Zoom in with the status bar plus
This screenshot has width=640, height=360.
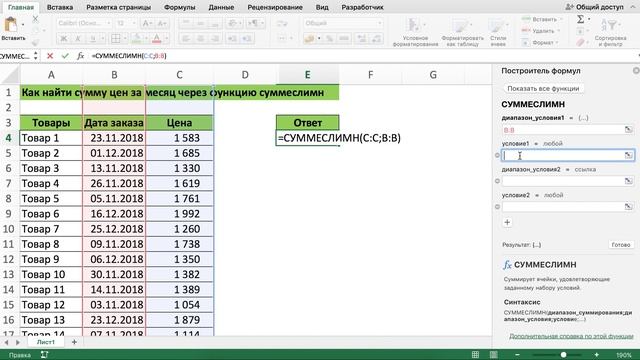[596, 355]
